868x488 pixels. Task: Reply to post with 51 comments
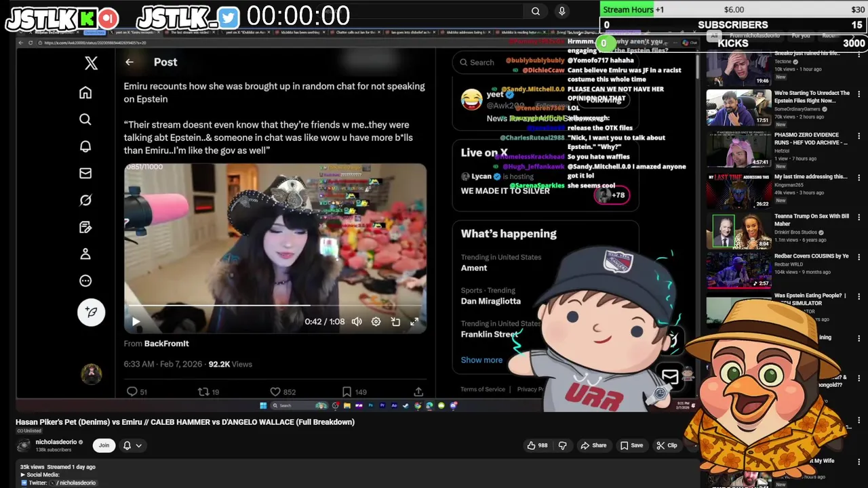click(137, 391)
